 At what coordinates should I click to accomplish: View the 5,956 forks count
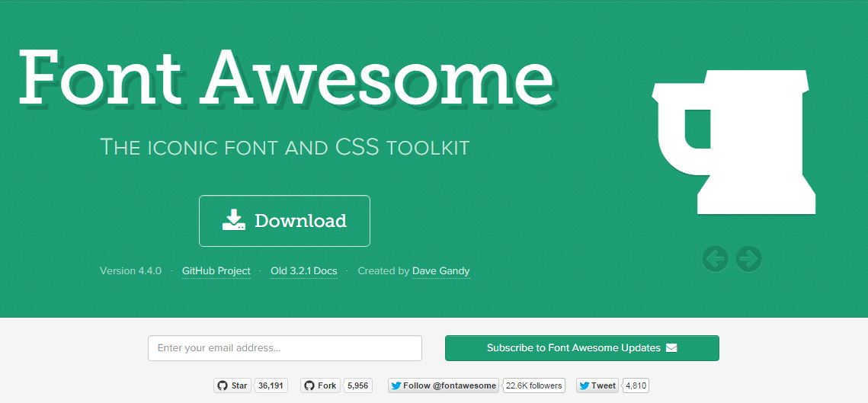[x=357, y=385]
